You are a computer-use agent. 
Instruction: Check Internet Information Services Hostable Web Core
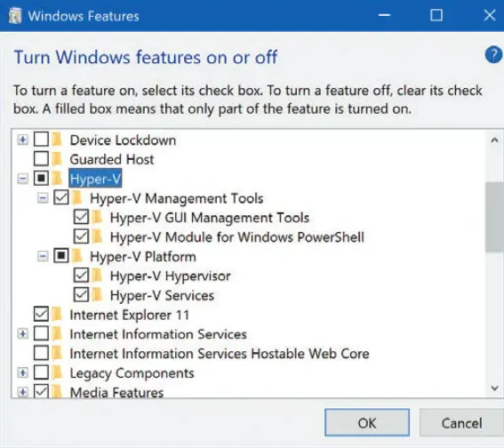pyautogui.click(x=41, y=353)
